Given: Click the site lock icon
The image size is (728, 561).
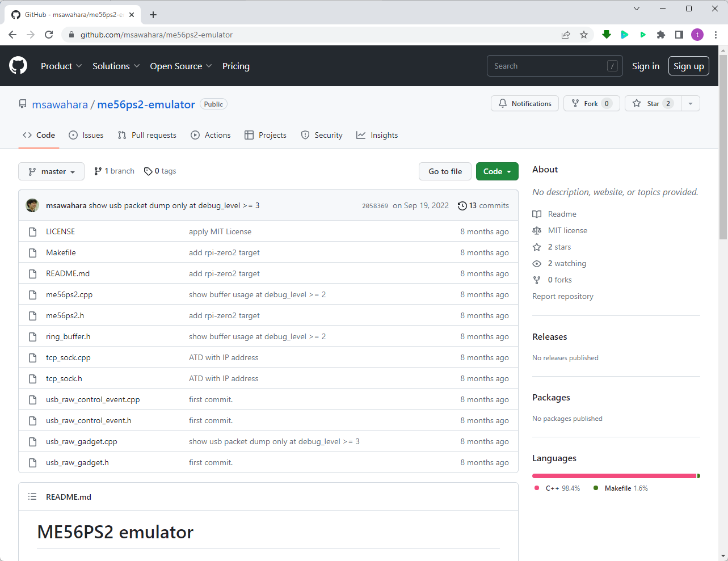Looking at the screenshot, I should [71, 35].
